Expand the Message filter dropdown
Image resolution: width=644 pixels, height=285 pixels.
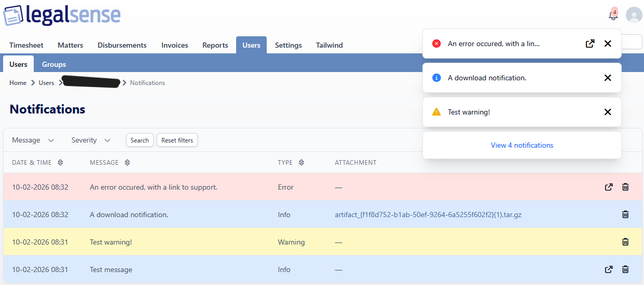pyautogui.click(x=33, y=140)
